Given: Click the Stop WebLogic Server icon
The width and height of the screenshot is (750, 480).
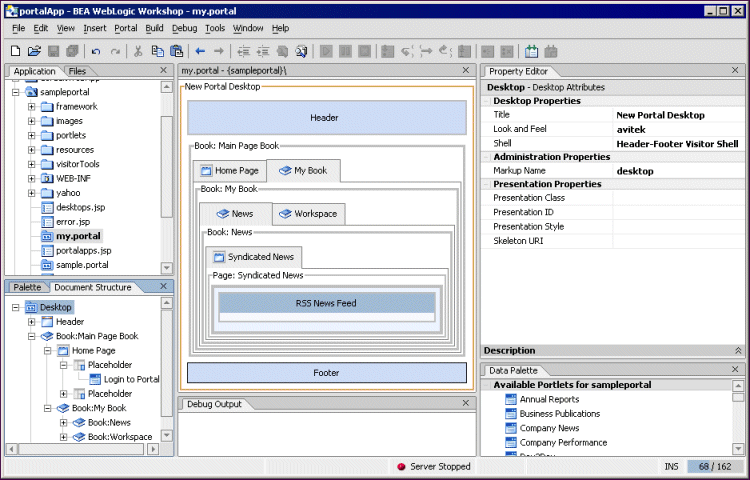Looking at the screenshot, I should (x=551, y=51).
